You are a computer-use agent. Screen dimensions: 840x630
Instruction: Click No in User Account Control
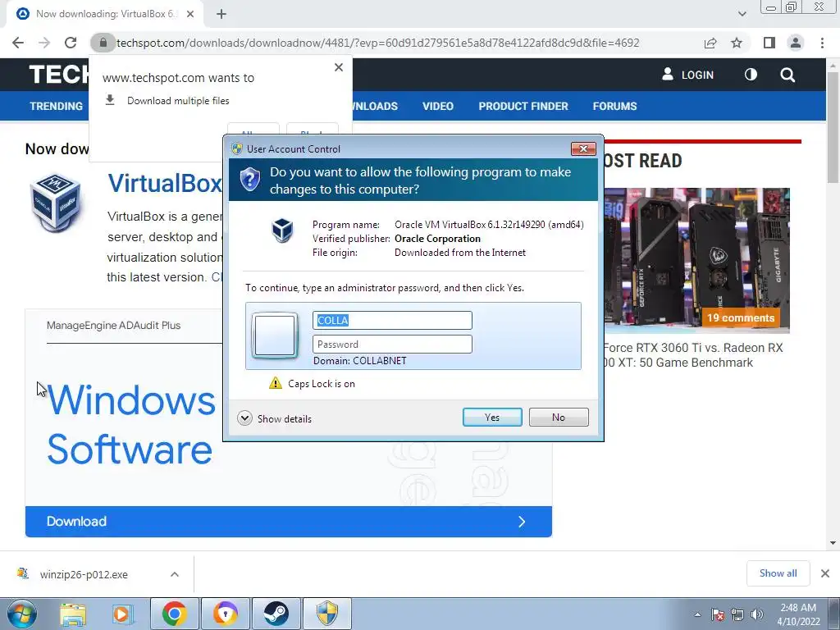tap(558, 418)
